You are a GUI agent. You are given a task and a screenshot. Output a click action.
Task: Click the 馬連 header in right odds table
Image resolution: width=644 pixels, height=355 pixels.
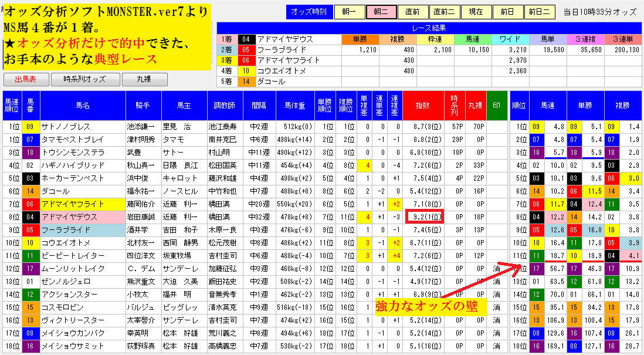click(x=548, y=106)
